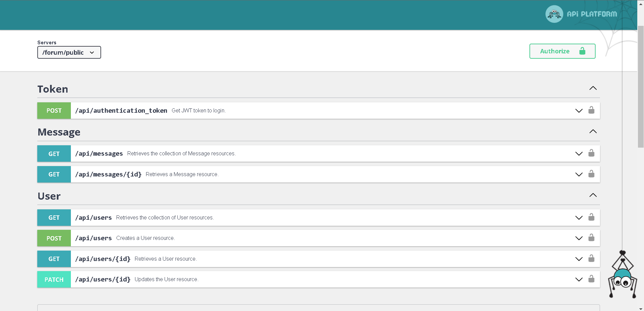Open the Servers dropdown showing /forum/public
Screen dimensions: 644x311
(69, 52)
